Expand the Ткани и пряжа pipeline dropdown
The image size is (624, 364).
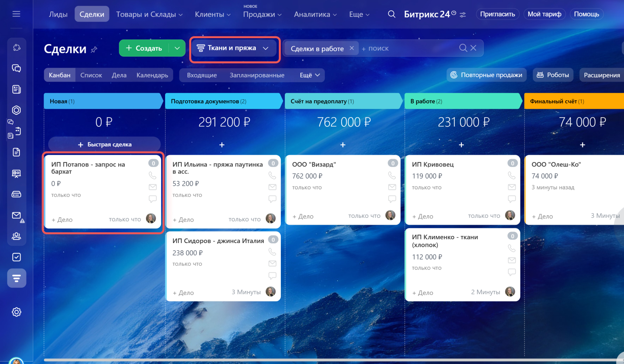pos(265,48)
